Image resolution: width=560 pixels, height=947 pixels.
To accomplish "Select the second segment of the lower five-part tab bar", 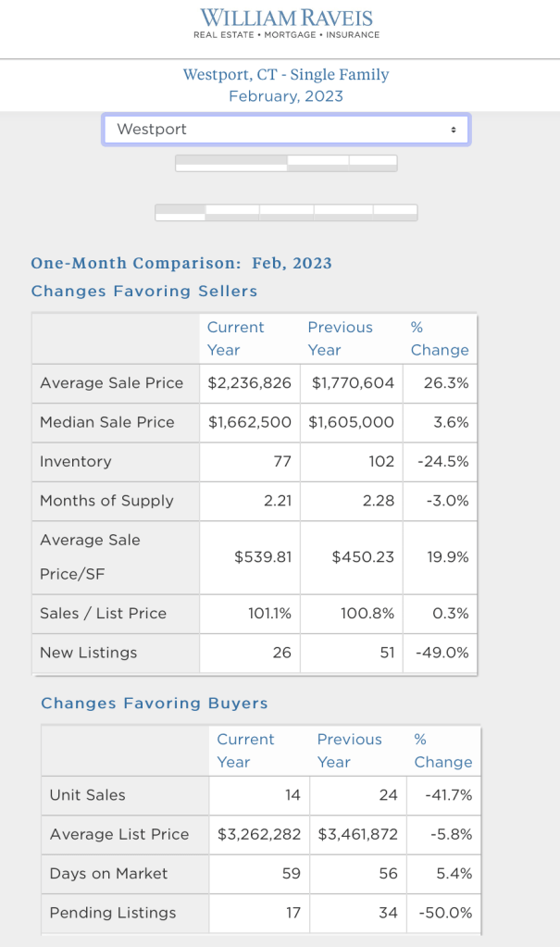I will (x=232, y=213).
